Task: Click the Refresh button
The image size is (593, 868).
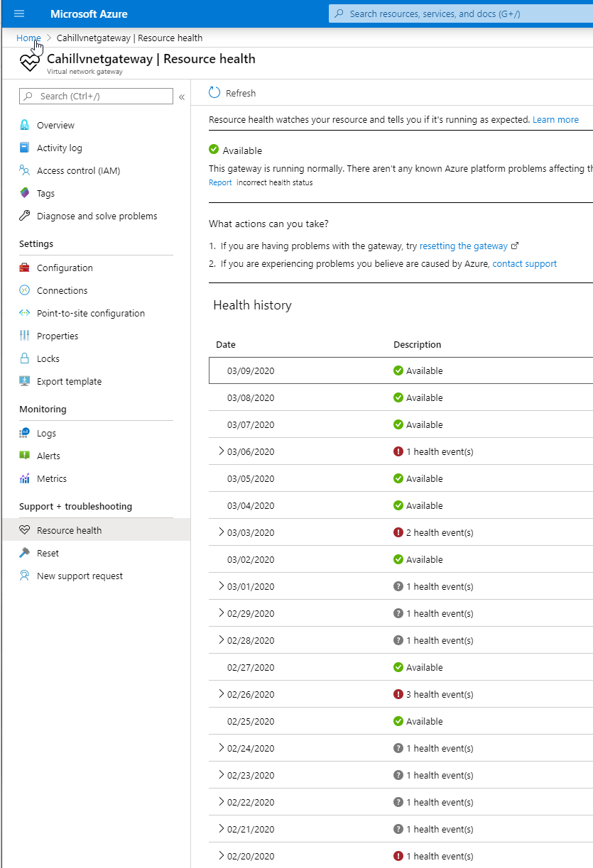Action: (232, 93)
